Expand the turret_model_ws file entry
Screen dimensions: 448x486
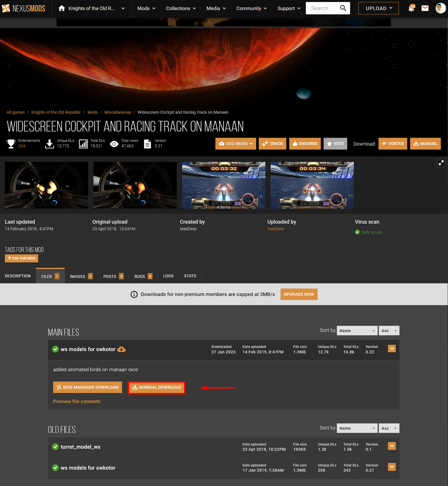click(392, 446)
